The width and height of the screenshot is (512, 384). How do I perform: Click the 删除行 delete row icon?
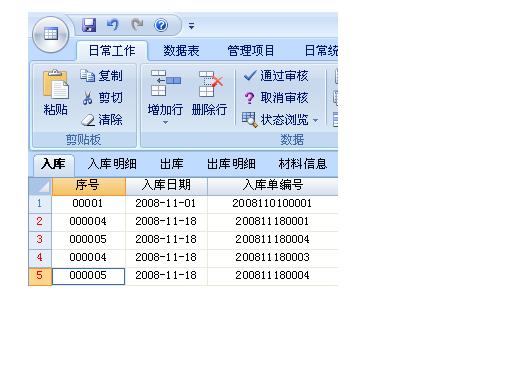coord(210,84)
